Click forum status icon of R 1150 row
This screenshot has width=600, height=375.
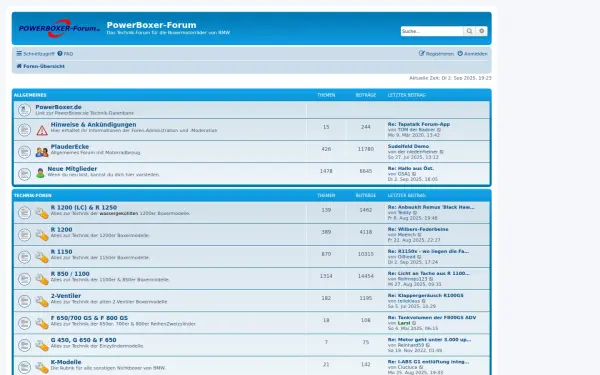tap(24, 256)
